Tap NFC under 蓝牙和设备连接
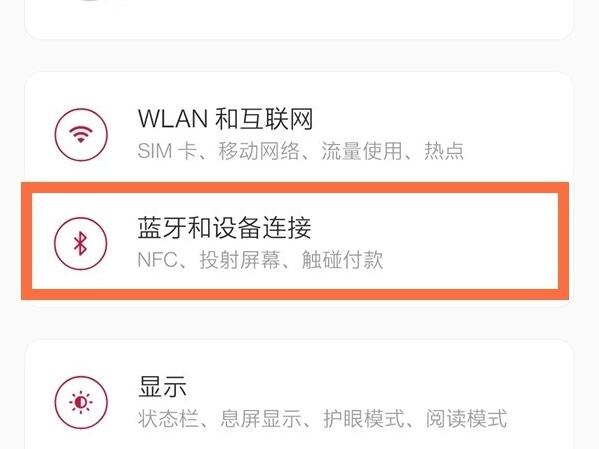The width and height of the screenshot is (599, 449). (157, 260)
